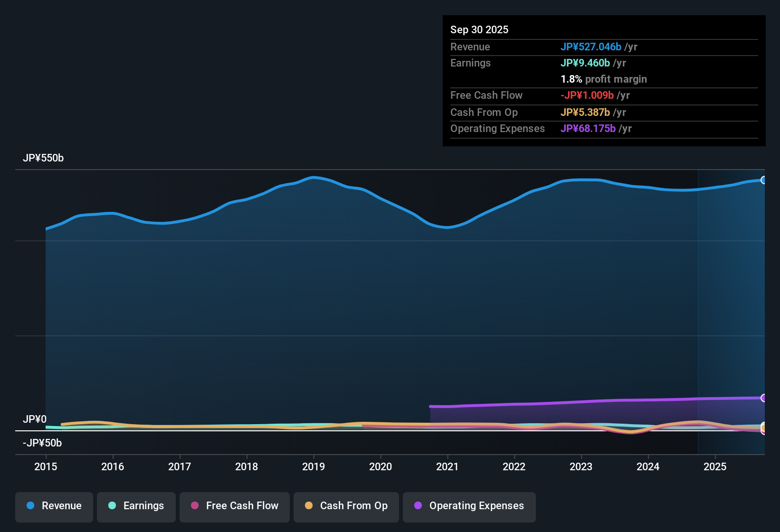
Task: Select the Revenue endpoint marker on the chart
Action: [x=763, y=180]
